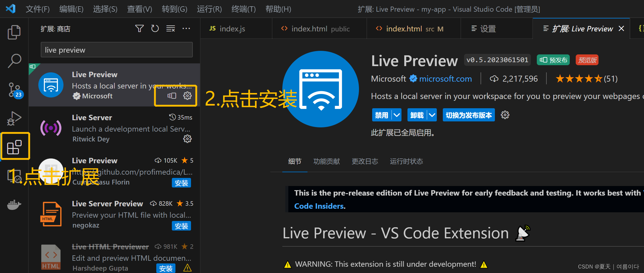Expand the 卸载 (Uninstall) dropdown arrow
The width and height of the screenshot is (644, 273).
tap(432, 115)
